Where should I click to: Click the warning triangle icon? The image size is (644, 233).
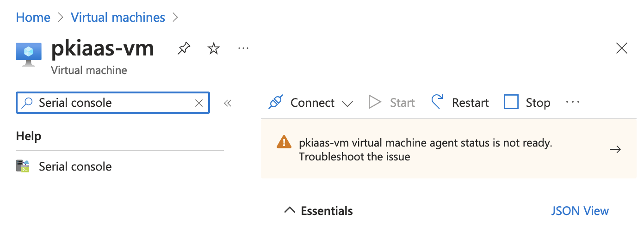point(284,142)
